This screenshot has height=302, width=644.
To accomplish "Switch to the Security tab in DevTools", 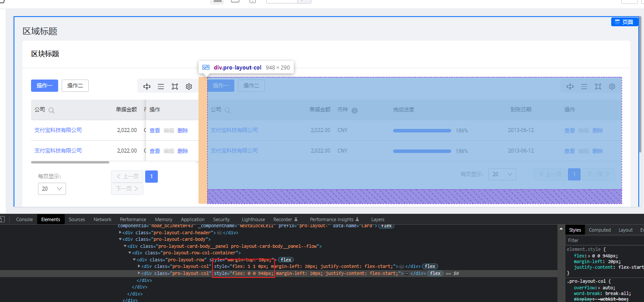I will pyautogui.click(x=221, y=219).
